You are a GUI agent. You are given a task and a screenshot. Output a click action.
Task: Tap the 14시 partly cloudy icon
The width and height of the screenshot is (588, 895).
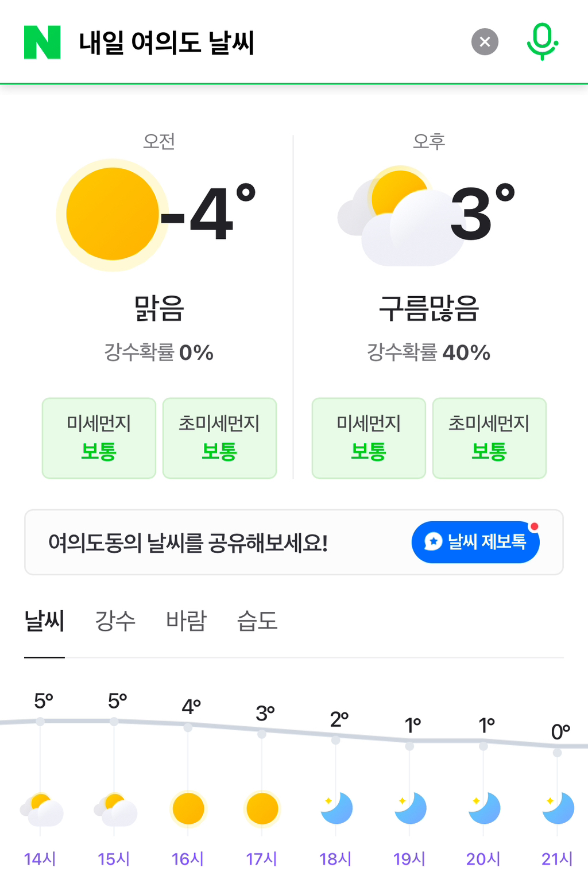click(41, 809)
